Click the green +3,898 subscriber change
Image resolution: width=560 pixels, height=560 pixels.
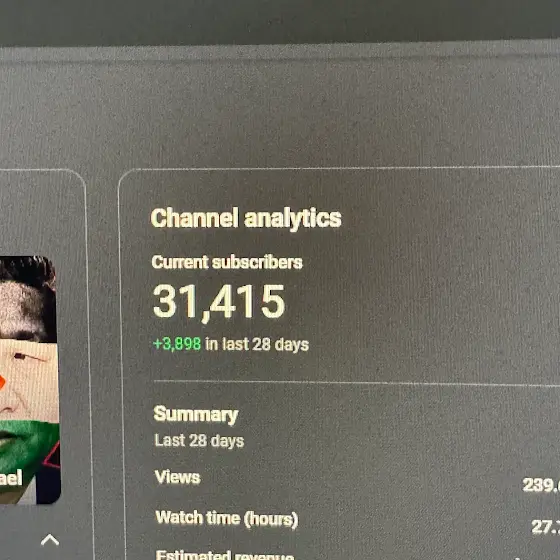point(177,344)
